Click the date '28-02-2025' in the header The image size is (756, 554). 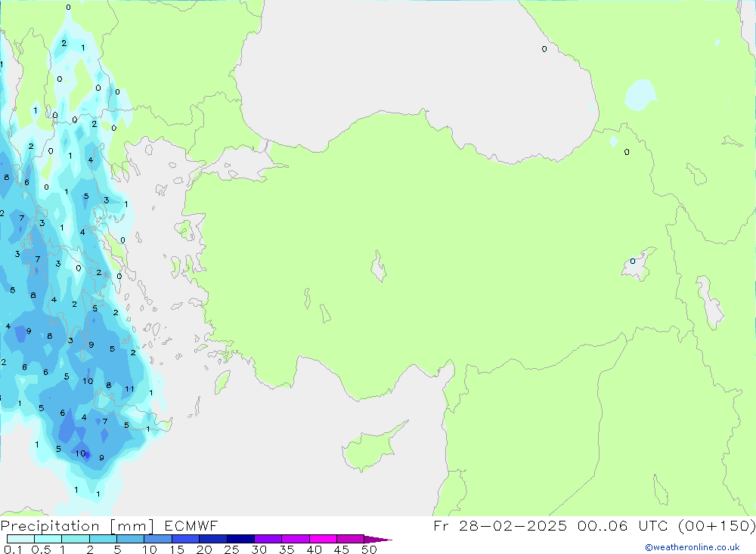[x=513, y=525]
